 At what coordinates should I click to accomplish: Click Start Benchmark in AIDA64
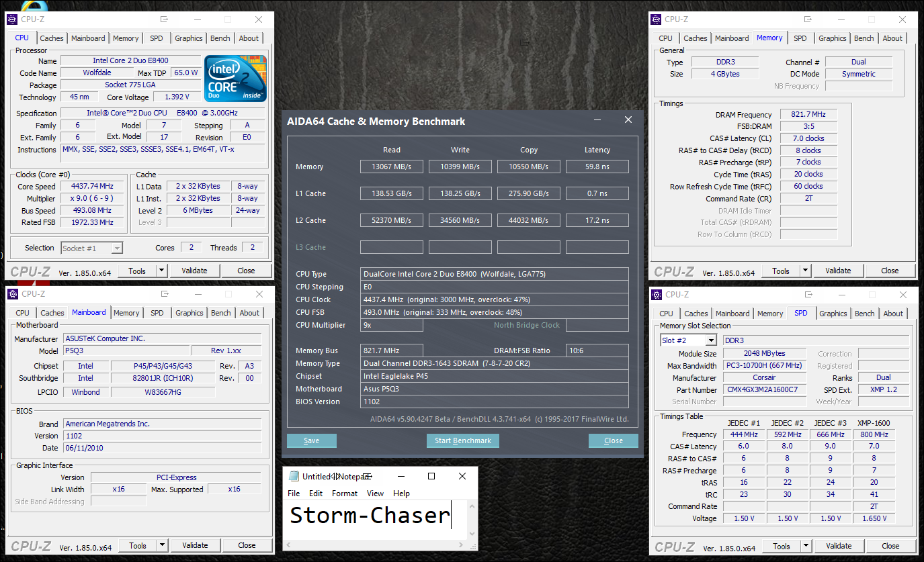463,440
